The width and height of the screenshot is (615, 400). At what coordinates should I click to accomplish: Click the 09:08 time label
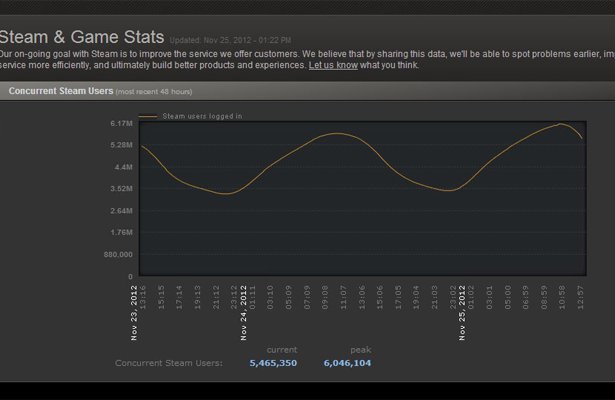tap(325, 297)
